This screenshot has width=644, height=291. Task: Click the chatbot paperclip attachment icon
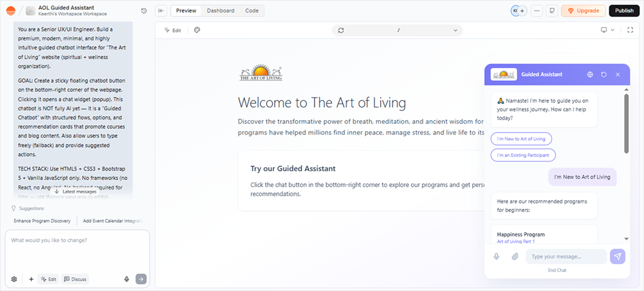(x=515, y=257)
